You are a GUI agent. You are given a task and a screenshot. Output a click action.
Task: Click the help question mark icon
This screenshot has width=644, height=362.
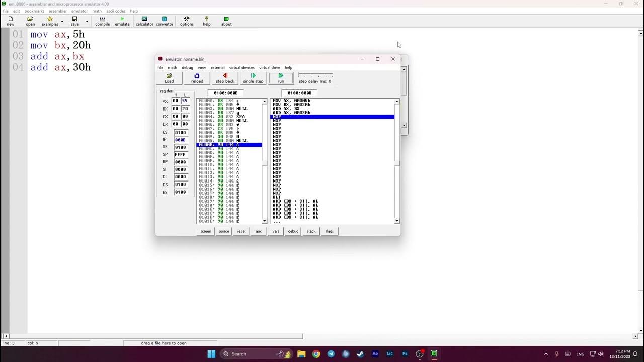pos(206,21)
